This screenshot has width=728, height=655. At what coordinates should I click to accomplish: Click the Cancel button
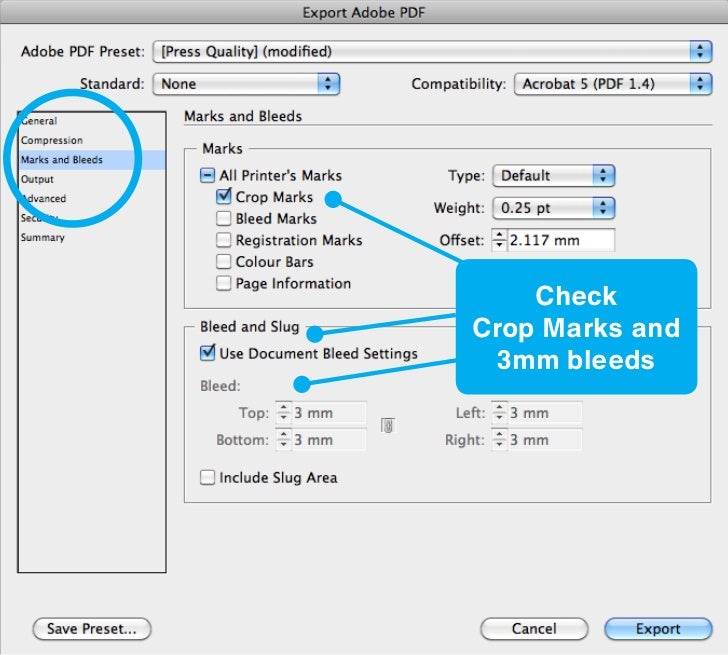534,629
